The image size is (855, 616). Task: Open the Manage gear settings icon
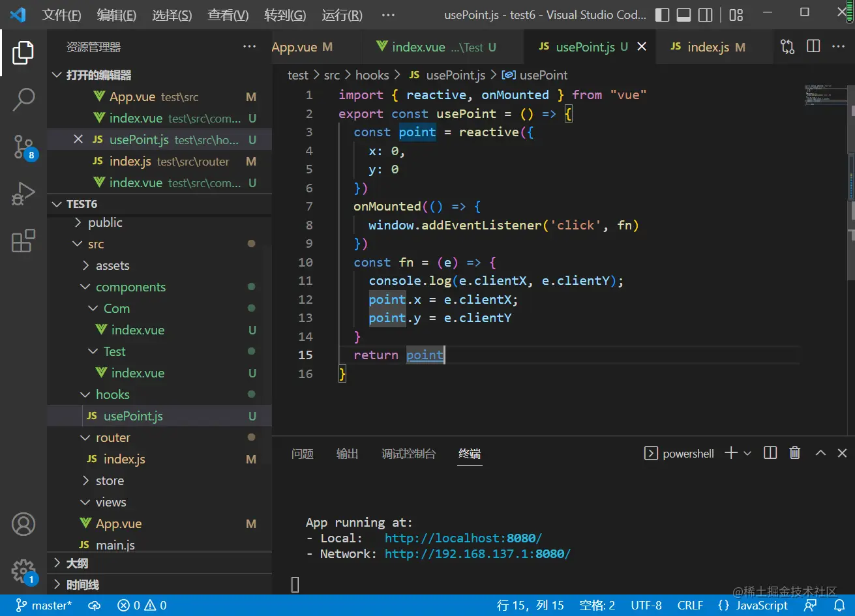point(23,570)
